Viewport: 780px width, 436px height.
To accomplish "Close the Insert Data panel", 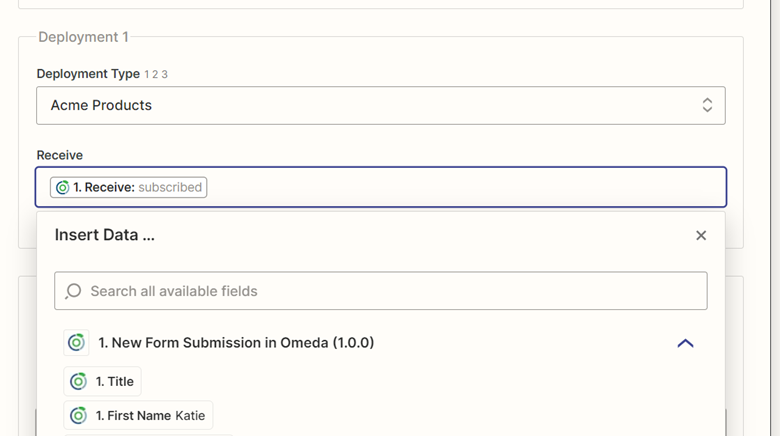I will click(x=701, y=235).
